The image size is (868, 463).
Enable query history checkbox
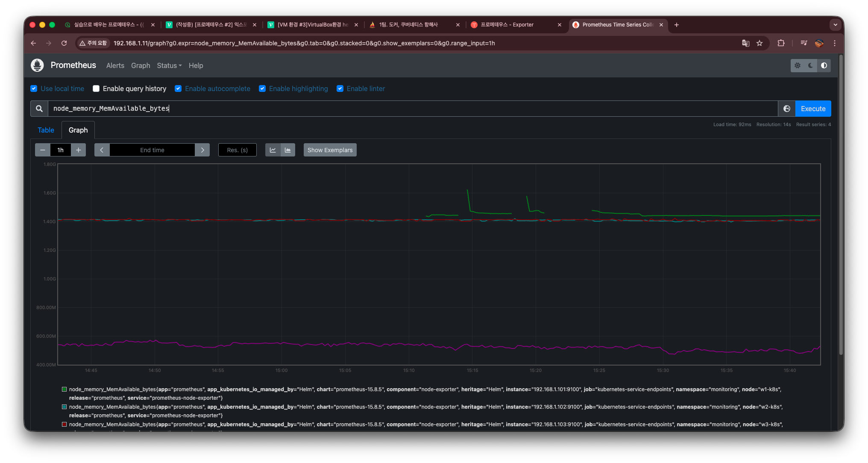coord(96,88)
